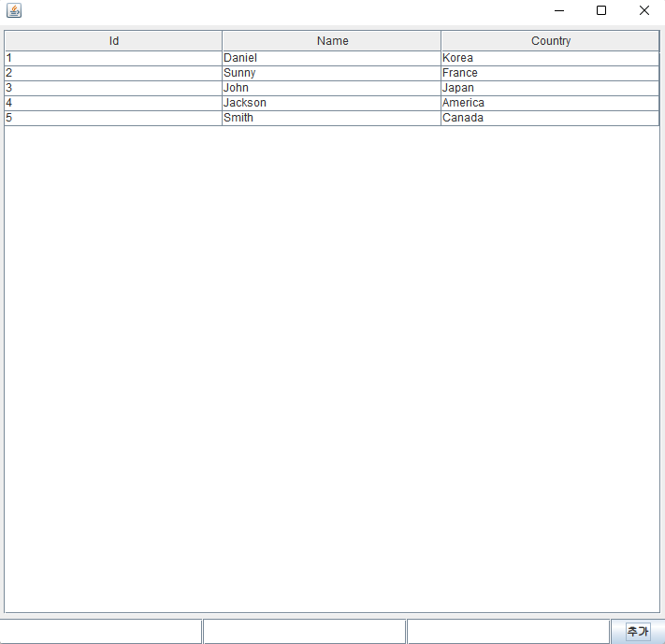Minimize the window

tap(559, 10)
